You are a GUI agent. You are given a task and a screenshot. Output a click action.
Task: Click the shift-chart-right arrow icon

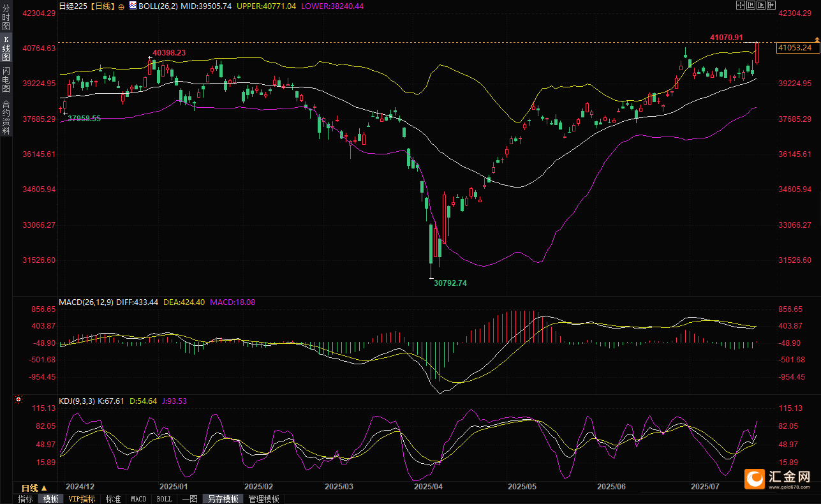coord(771,5)
